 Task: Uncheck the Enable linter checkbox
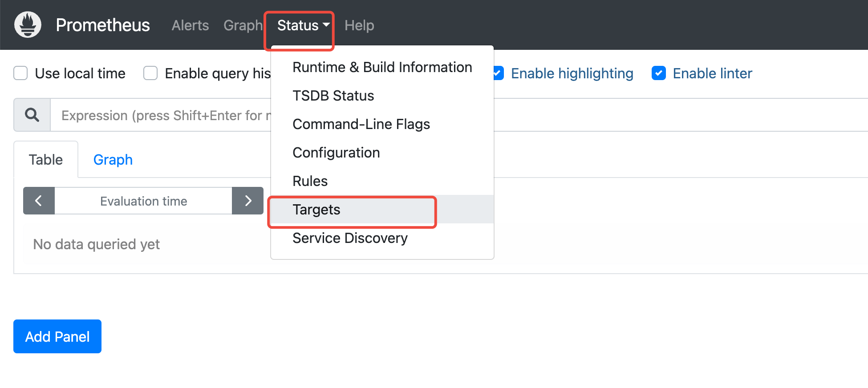point(659,73)
